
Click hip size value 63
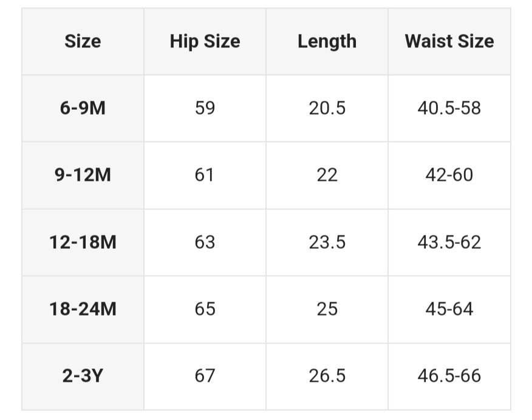pyautogui.click(x=205, y=242)
